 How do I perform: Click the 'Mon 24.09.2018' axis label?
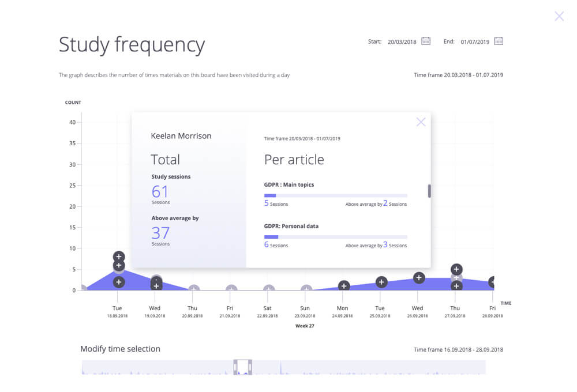342,311
